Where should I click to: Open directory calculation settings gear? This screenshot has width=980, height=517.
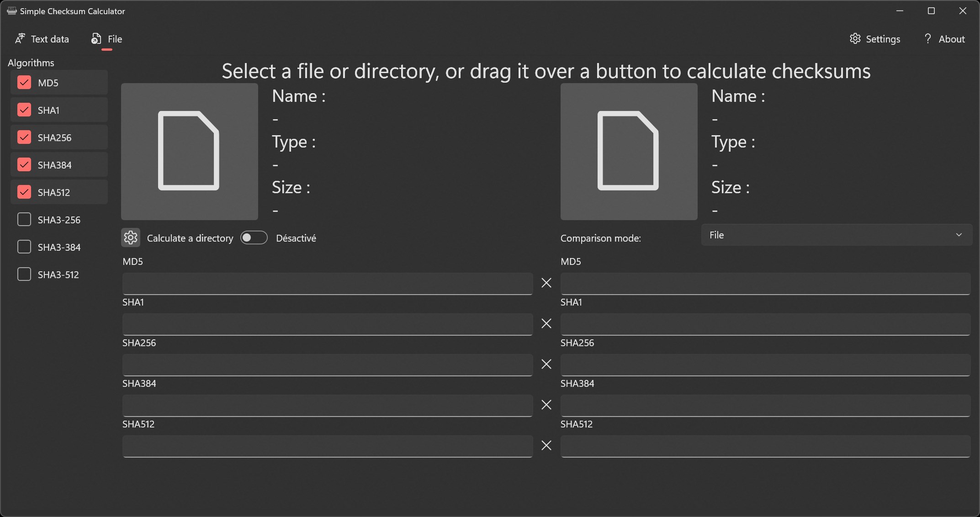coord(131,237)
